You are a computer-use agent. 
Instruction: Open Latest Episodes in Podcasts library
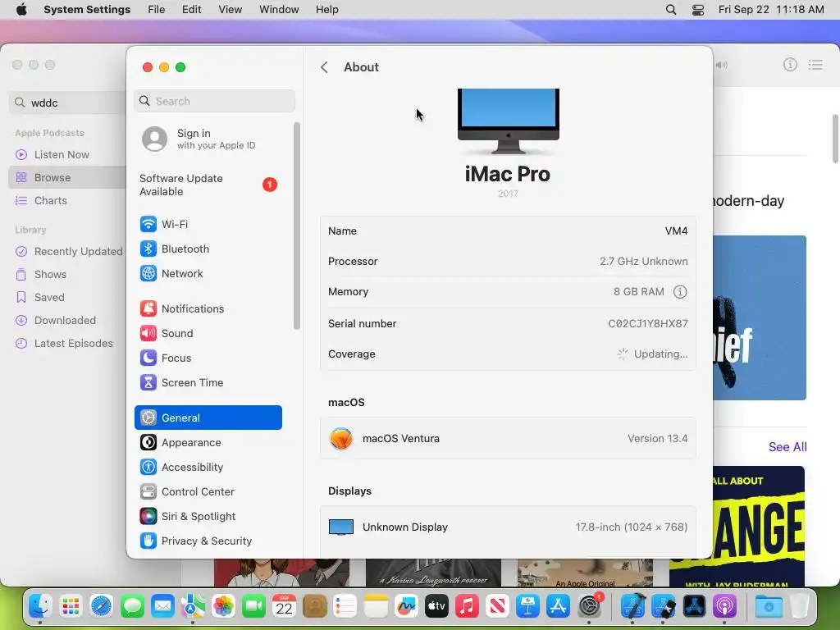(68, 344)
